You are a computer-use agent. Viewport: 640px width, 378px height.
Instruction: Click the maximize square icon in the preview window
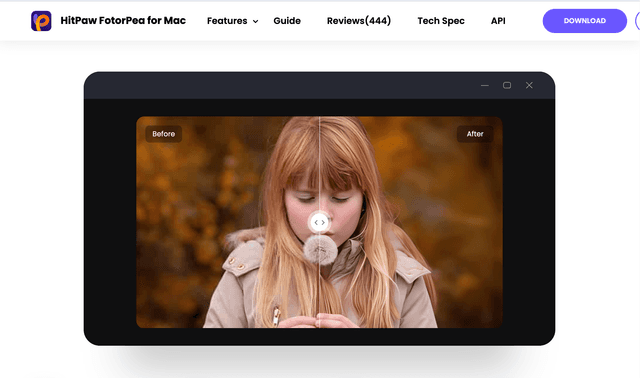tap(507, 85)
